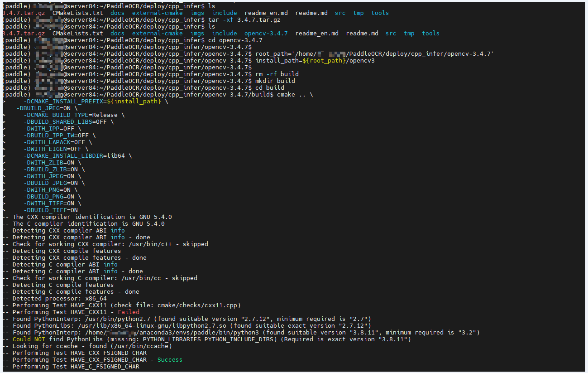Screen dimensions: 588x373
Task: Click '-DBUILD_IPP_IW=OFF' option
Action: click(56, 136)
